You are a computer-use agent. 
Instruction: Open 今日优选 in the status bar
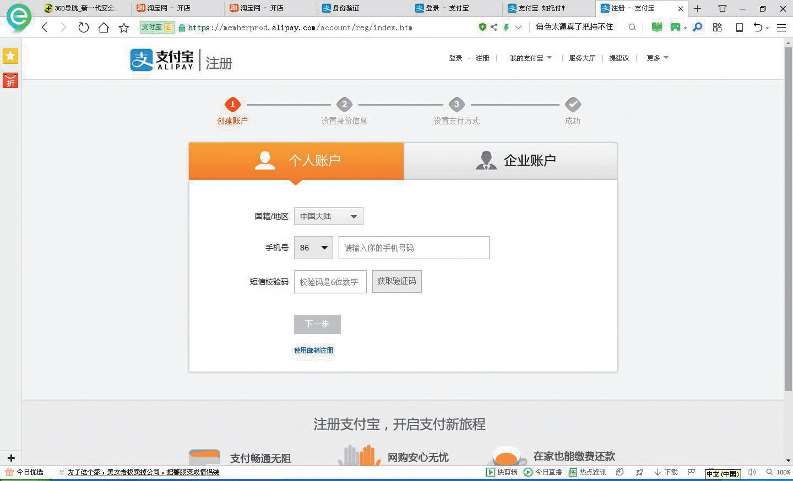point(24,472)
